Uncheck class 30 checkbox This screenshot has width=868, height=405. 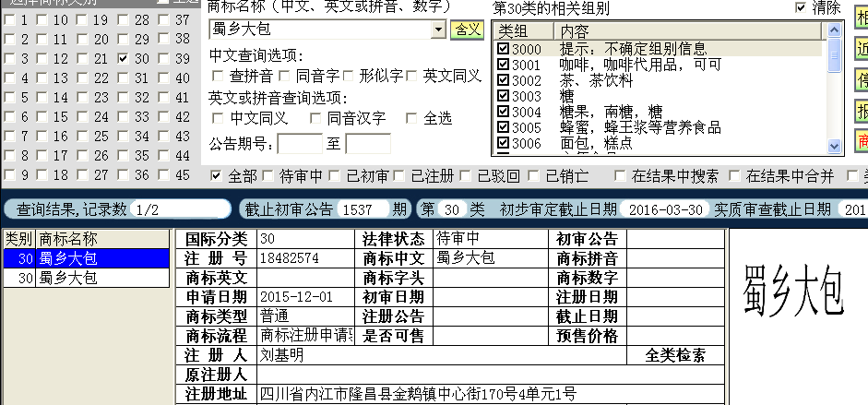(x=124, y=59)
